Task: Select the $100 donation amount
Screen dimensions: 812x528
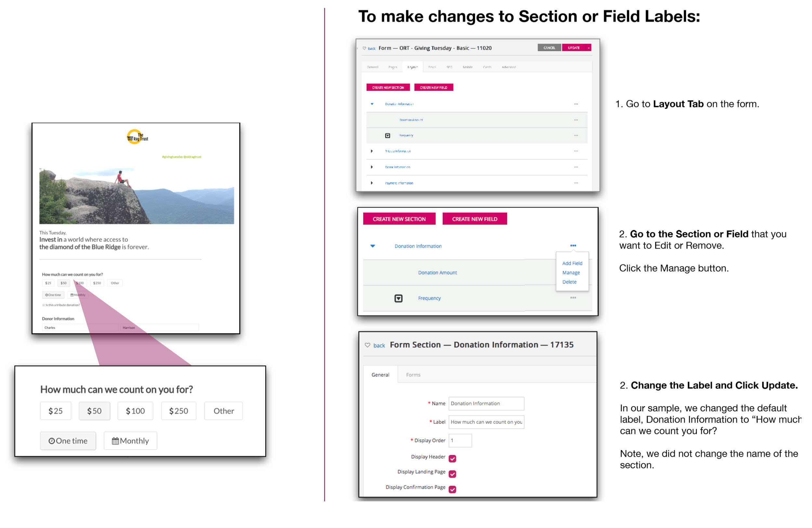Action: 135,411
